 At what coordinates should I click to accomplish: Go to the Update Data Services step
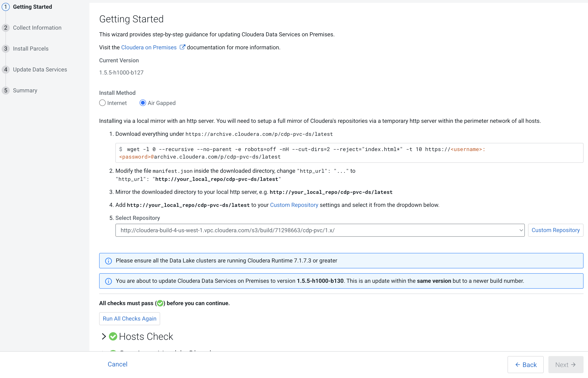pyautogui.click(x=40, y=69)
